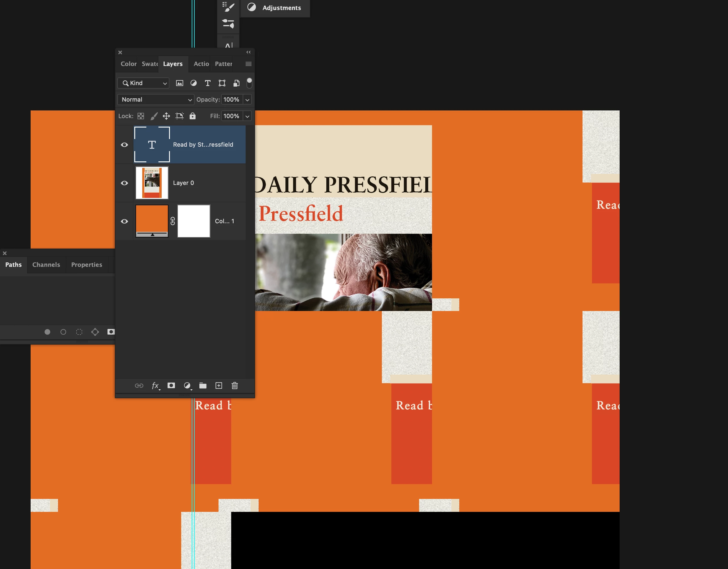Image resolution: width=728 pixels, height=569 pixels.
Task: Hide the Layer 0 layer
Action: click(124, 183)
